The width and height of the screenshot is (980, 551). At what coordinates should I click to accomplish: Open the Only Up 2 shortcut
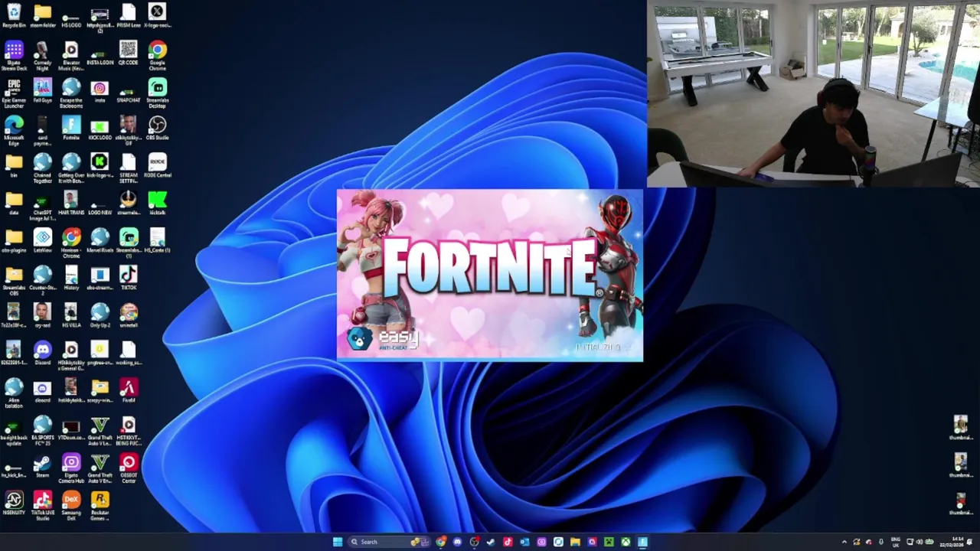coord(100,315)
